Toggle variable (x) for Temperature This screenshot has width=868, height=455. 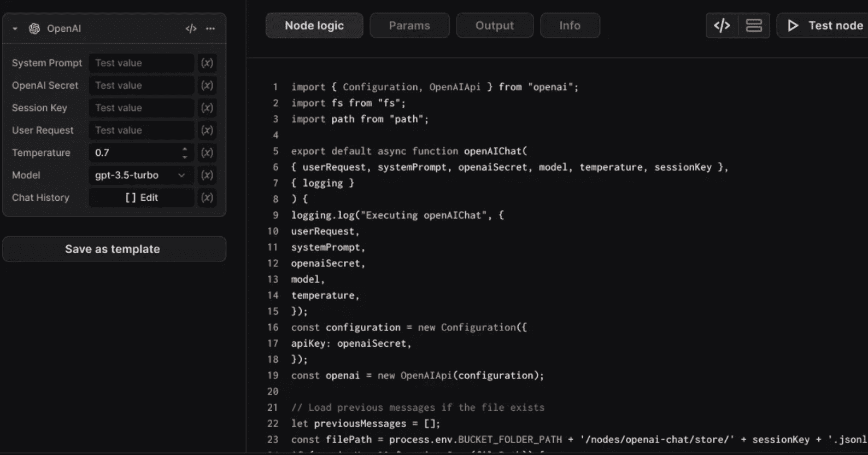coord(207,153)
